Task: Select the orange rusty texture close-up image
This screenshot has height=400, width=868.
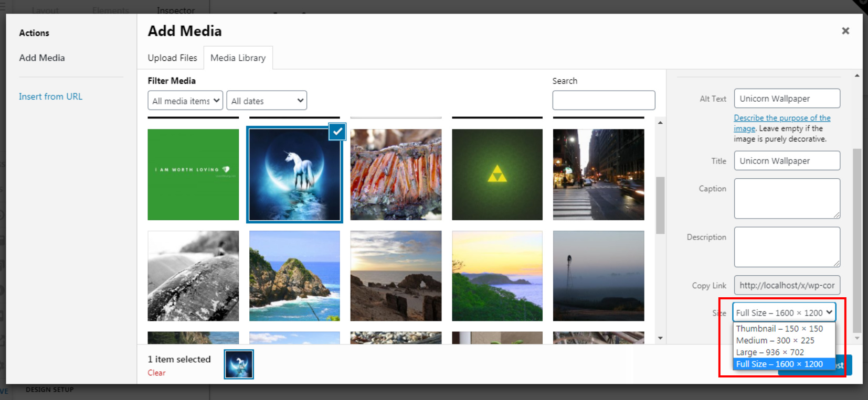Action: tap(396, 175)
